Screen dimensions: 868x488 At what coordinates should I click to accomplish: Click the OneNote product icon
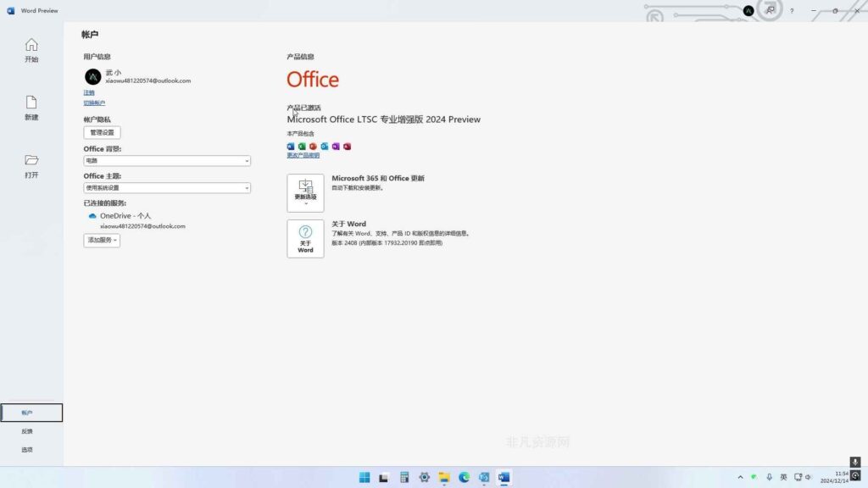pos(336,146)
